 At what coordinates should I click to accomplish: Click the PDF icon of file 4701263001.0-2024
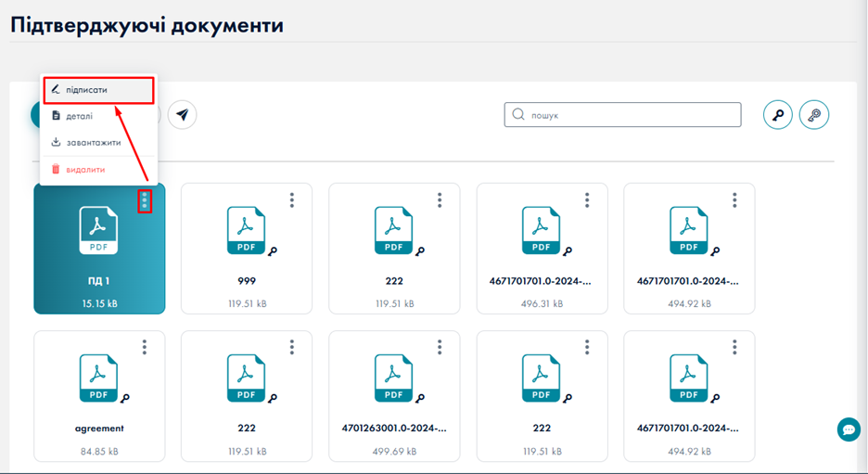point(393,378)
